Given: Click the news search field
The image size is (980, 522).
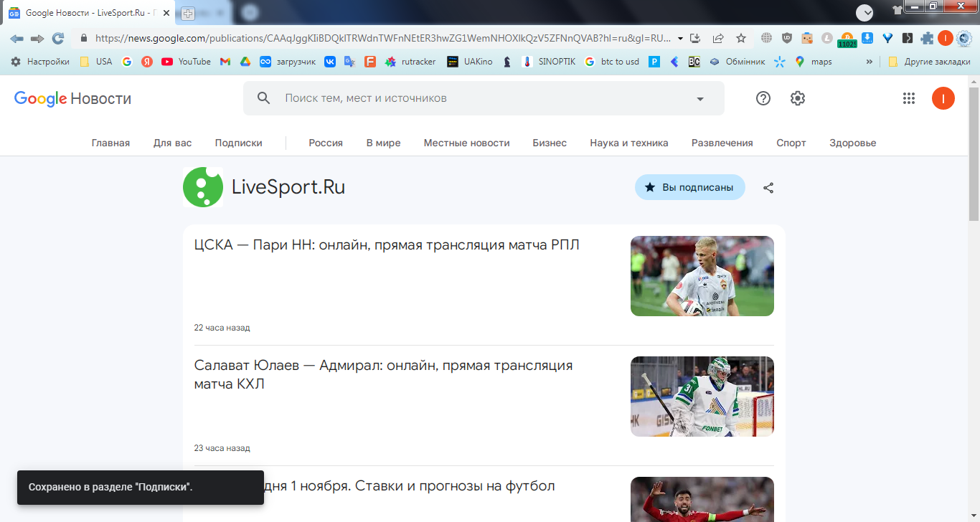Looking at the screenshot, I should point(484,98).
